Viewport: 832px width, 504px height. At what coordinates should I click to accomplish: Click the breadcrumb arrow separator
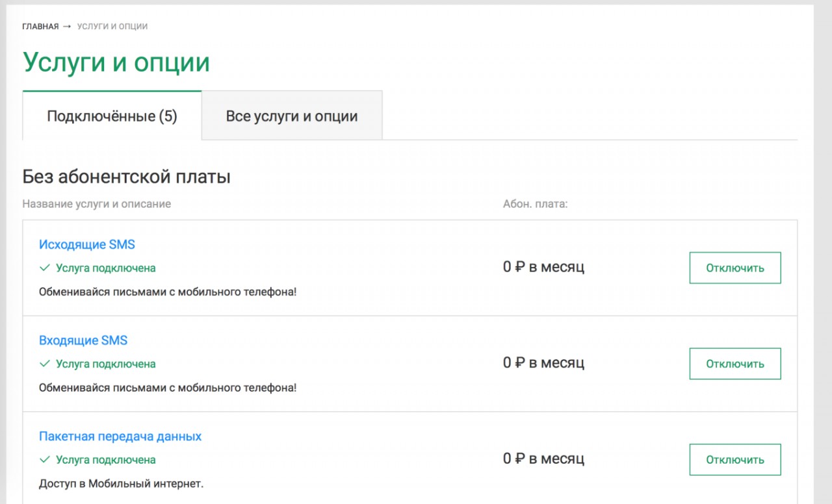pyautogui.click(x=68, y=27)
